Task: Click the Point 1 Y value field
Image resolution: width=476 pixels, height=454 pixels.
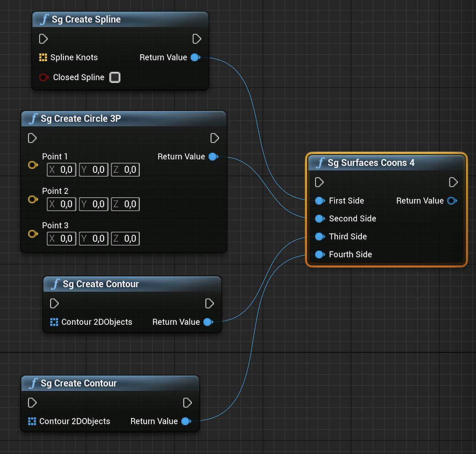Action: coord(94,170)
